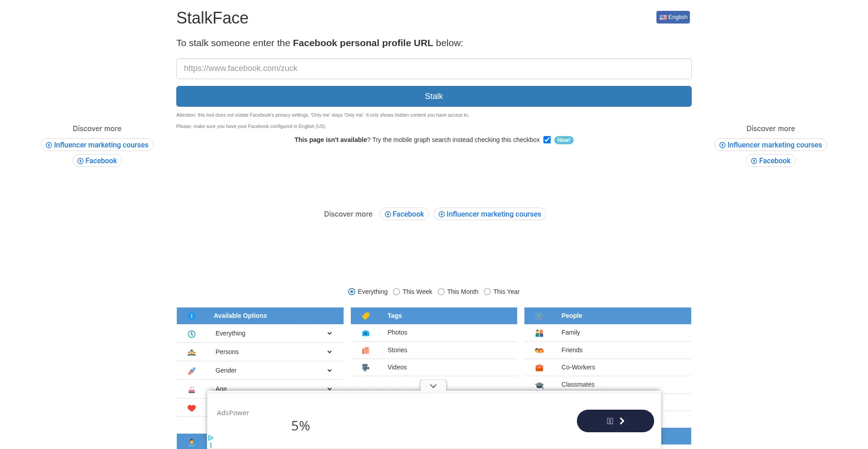Screen dimensions: 868x449
Task: Click the birthday cake icon beside Age
Action: click(191, 389)
